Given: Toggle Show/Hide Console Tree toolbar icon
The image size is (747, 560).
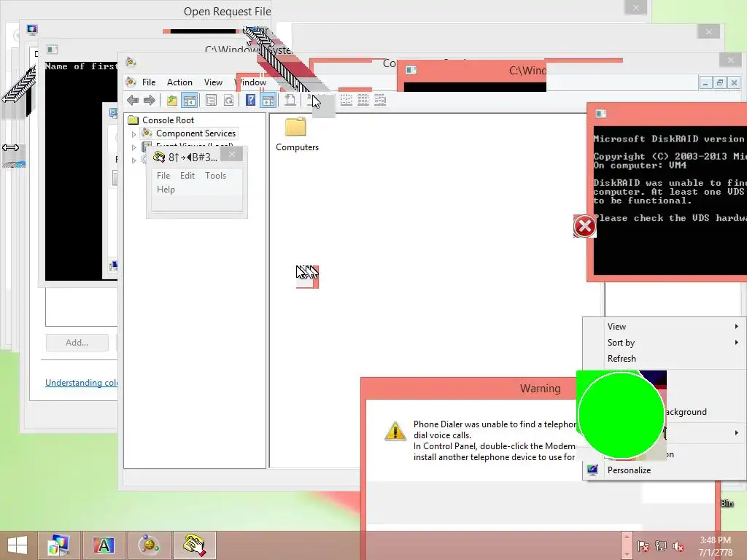Looking at the screenshot, I should [189, 100].
